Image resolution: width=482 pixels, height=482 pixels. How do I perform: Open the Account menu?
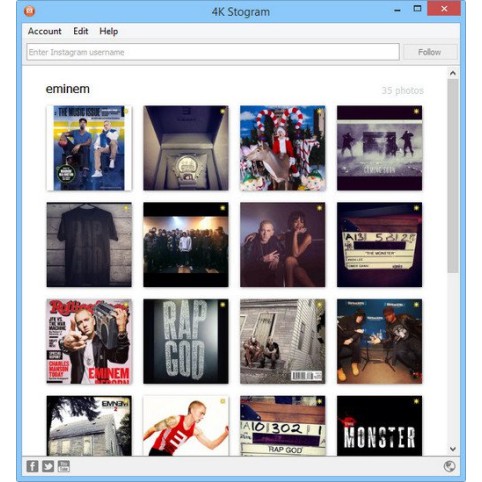click(x=45, y=31)
